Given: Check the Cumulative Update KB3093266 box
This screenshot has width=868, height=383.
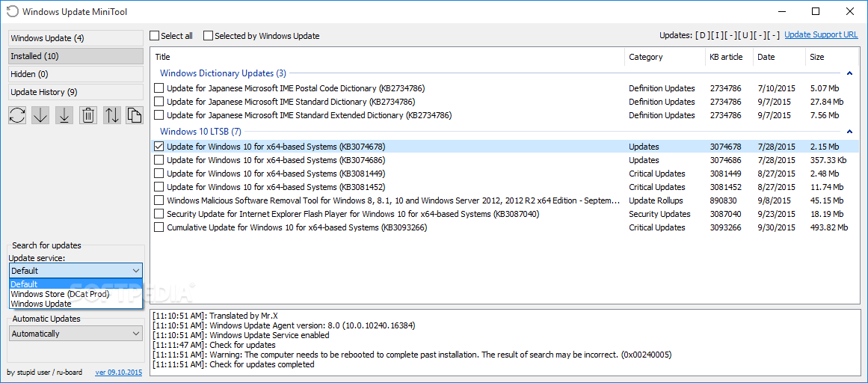Looking at the screenshot, I should [x=159, y=227].
